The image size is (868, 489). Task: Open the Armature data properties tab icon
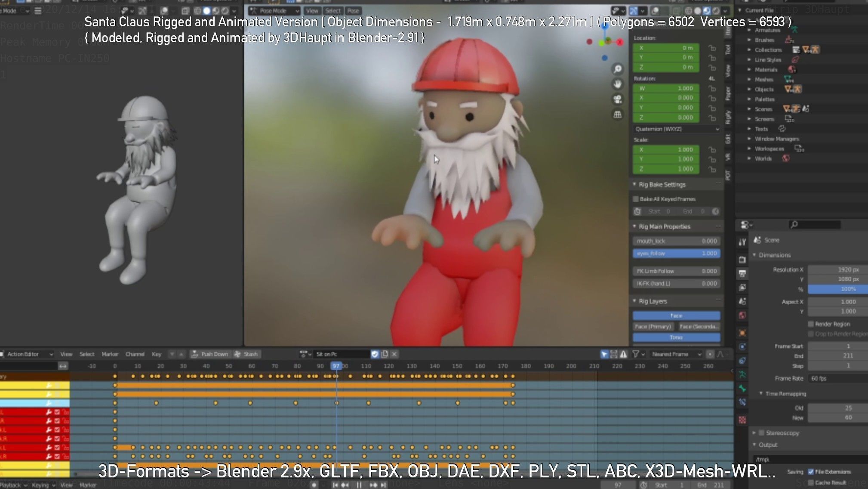(742, 374)
